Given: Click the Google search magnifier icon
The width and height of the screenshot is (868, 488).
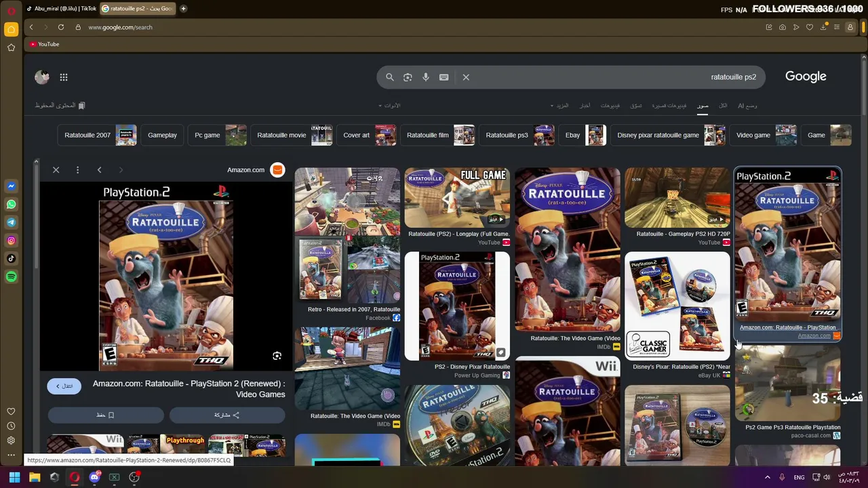Looking at the screenshot, I should (x=390, y=77).
